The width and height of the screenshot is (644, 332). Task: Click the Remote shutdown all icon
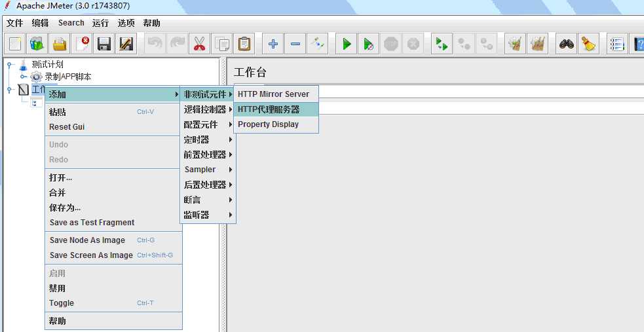pyautogui.click(x=487, y=43)
